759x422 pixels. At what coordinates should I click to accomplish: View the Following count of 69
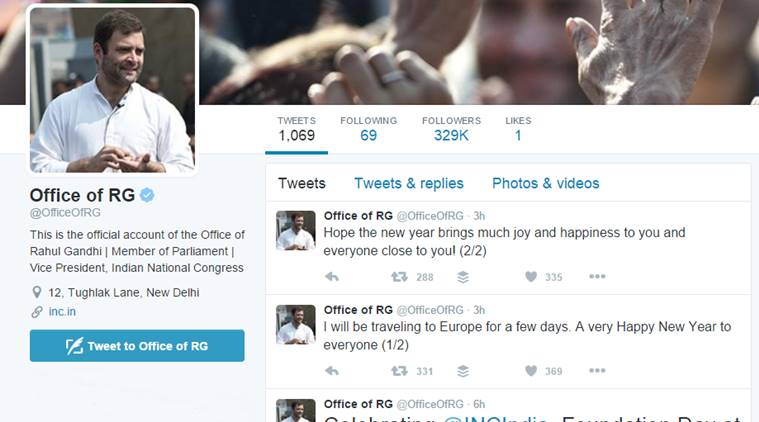click(x=368, y=129)
